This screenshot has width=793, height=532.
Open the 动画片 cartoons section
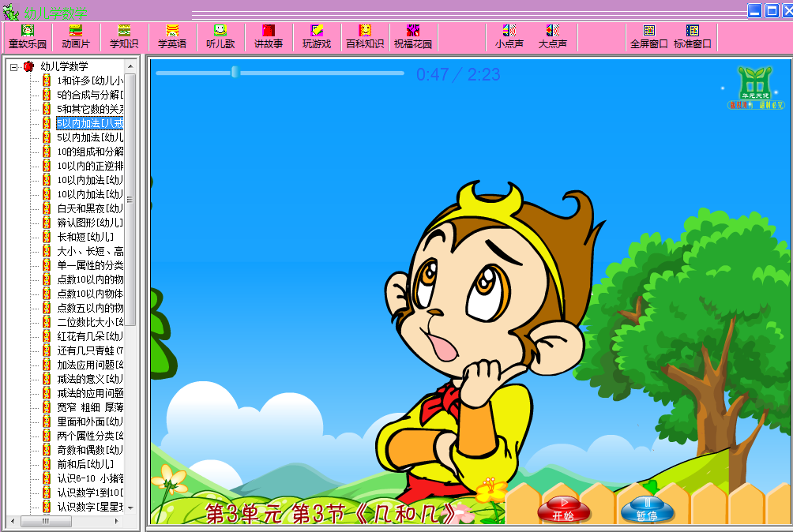coord(76,37)
